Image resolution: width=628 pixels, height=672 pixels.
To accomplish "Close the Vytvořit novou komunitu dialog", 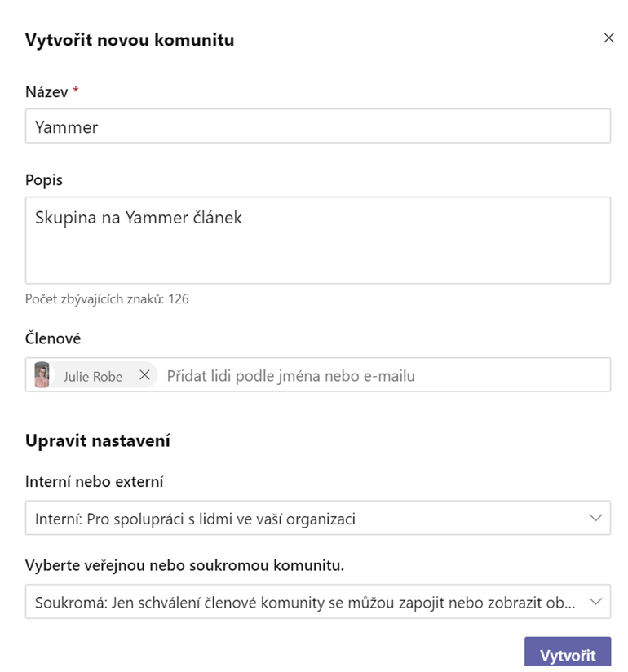I will click(x=608, y=38).
